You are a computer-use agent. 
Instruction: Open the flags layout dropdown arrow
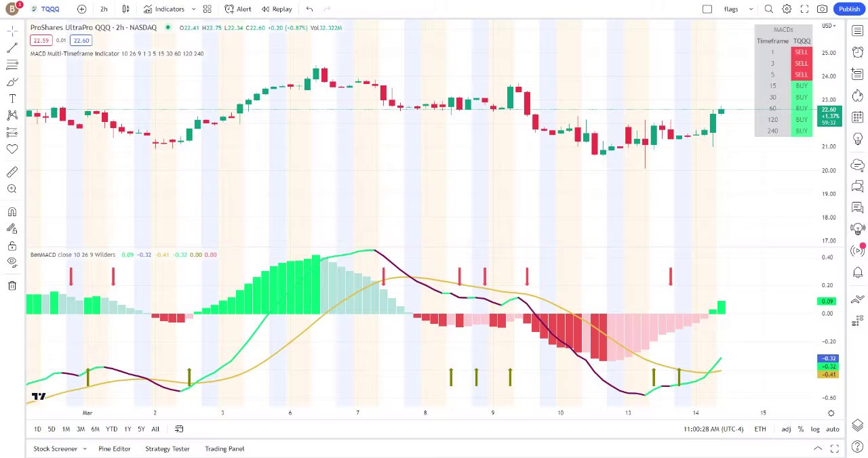coord(751,9)
